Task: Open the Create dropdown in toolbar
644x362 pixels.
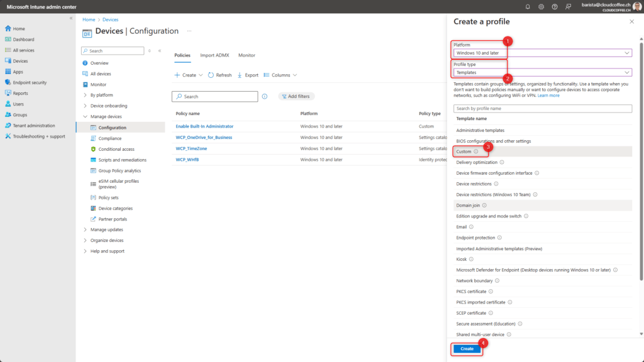Action: click(189, 75)
